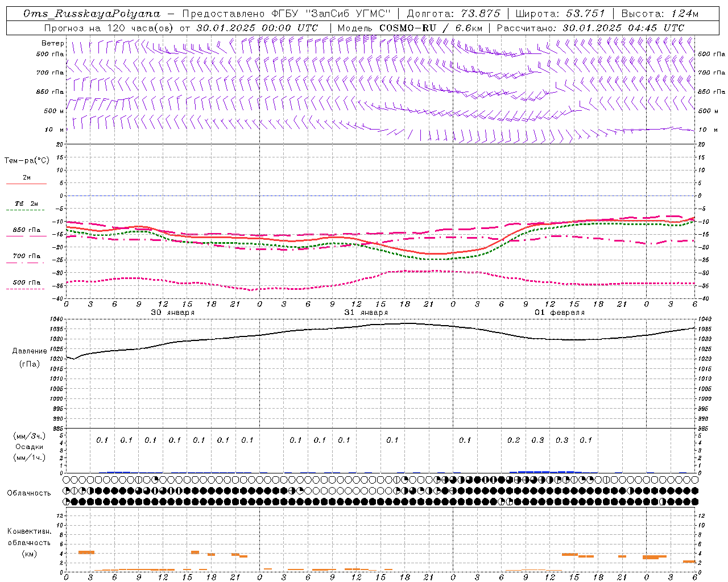Screen dimensions: 728x582
Task: Click the 700 гПа dash-dot temperature legend entry
Action: click(x=26, y=259)
